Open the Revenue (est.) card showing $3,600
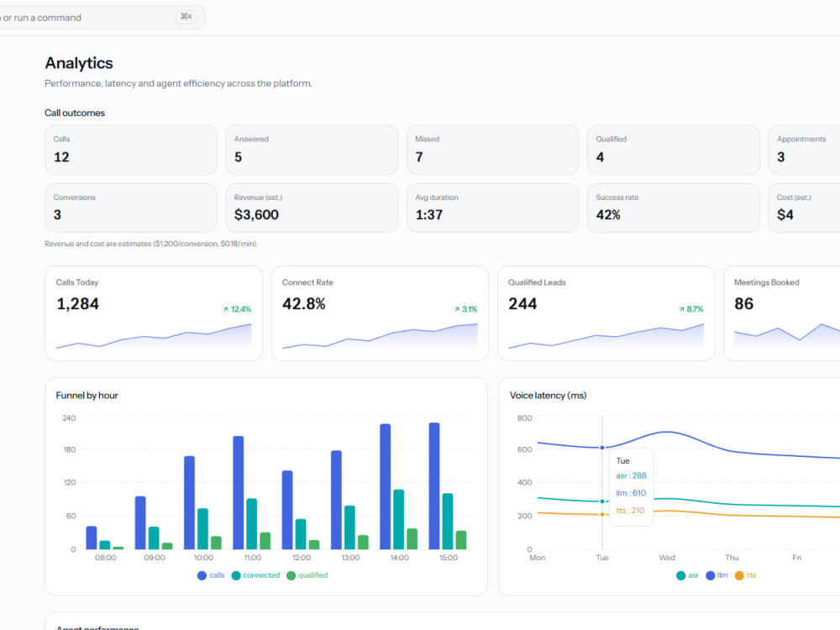 point(312,207)
